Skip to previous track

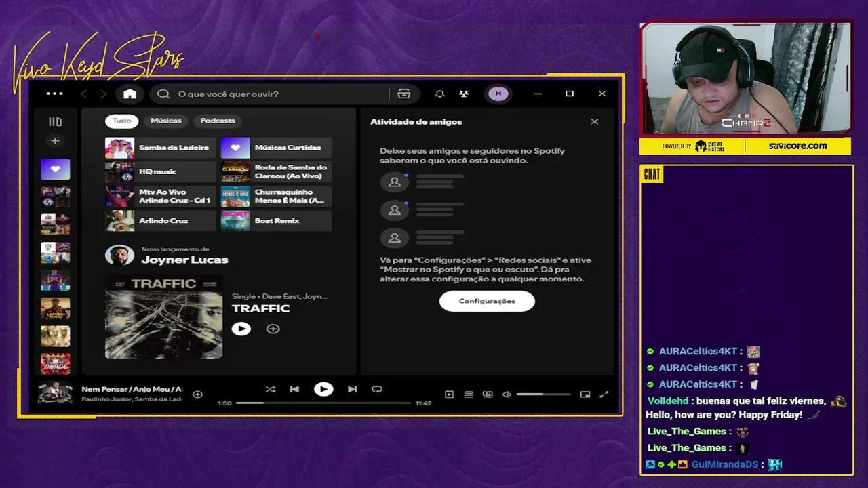[x=294, y=389]
